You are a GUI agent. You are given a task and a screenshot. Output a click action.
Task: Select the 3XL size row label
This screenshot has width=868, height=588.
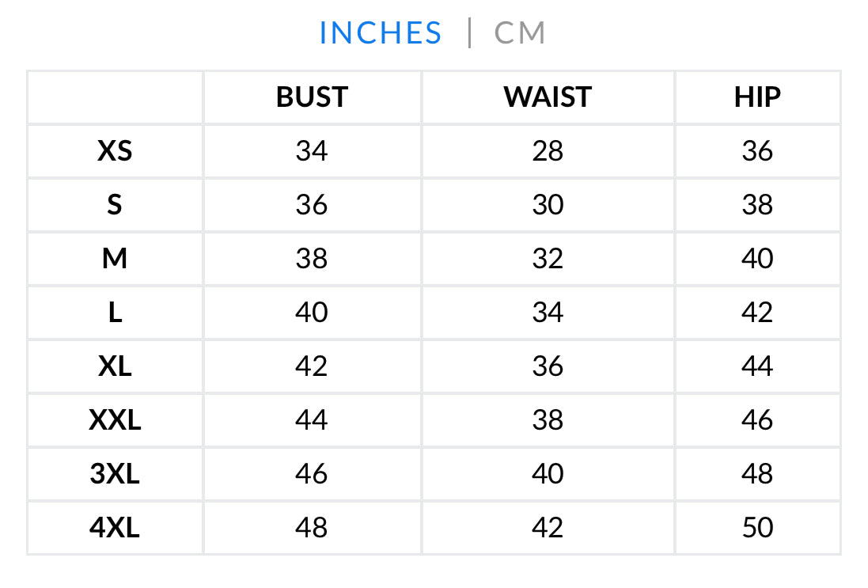coord(115,474)
